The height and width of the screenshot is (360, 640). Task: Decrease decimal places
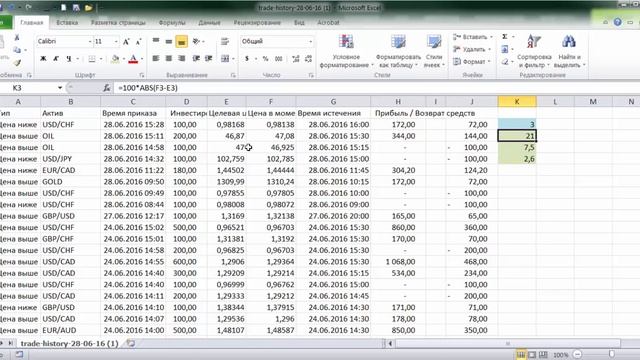(309, 59)
